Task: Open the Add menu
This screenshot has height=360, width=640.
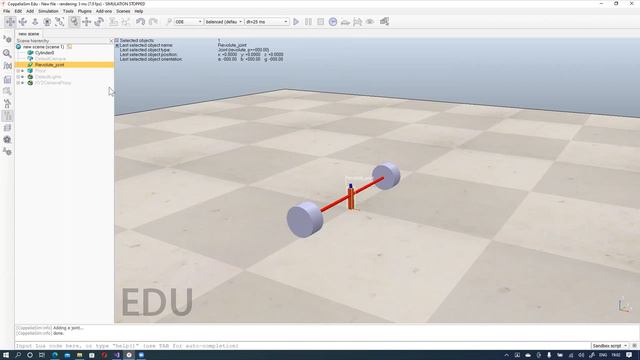Action: [30, 11]
